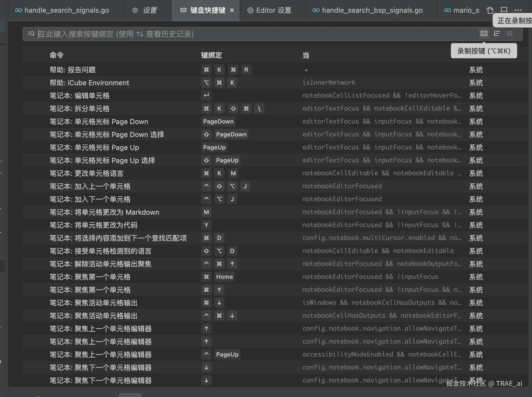Viewport: 532px width, 397px height.
Task: Click the keybinding search filter icon
Action: tap(31, 34)
